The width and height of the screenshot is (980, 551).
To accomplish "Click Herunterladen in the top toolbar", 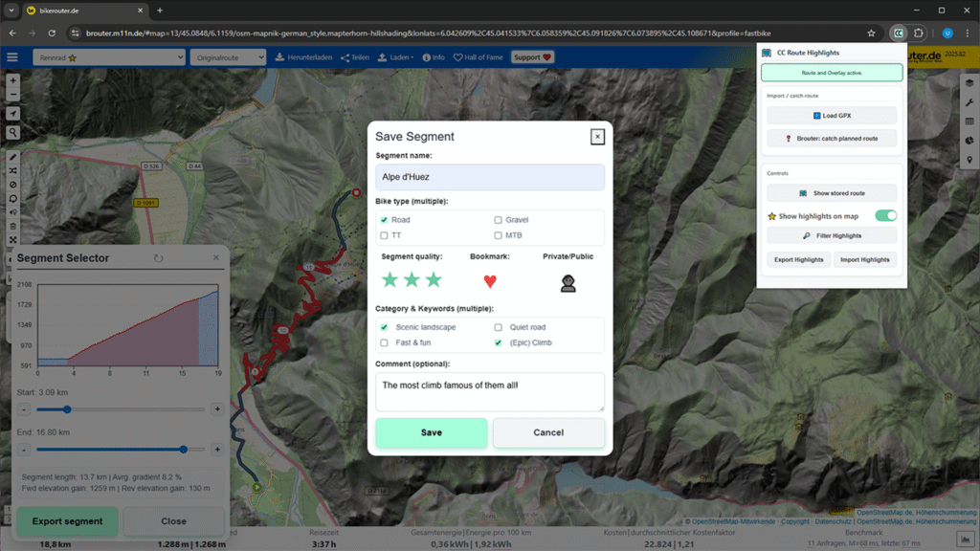I will click(x=303, y=57).
